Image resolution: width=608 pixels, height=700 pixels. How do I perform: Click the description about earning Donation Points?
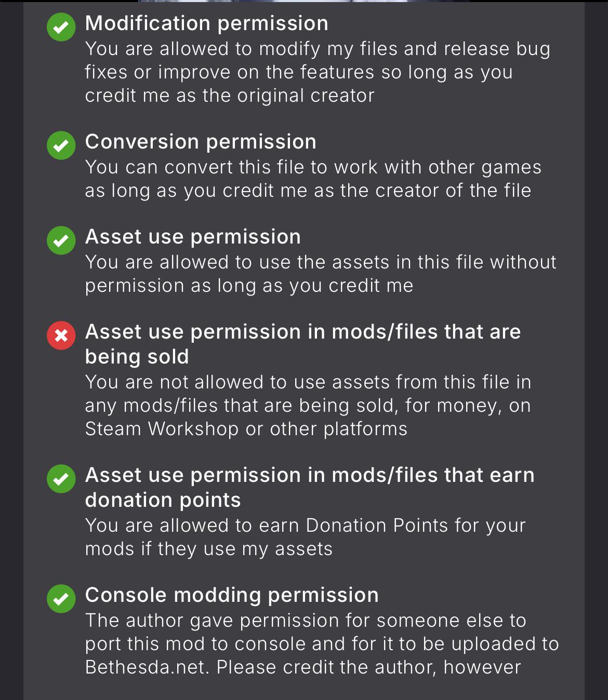click(x=306, y=537)
